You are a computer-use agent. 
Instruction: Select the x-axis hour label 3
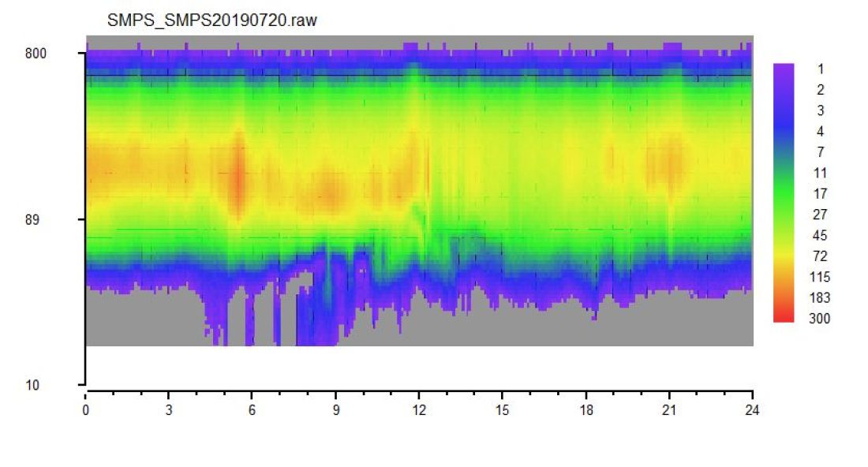[169, 410]
